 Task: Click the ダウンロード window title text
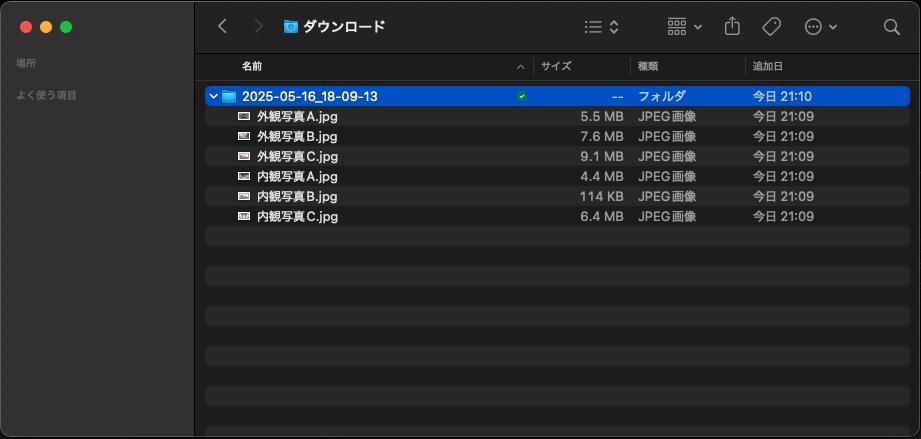point(344,26)
